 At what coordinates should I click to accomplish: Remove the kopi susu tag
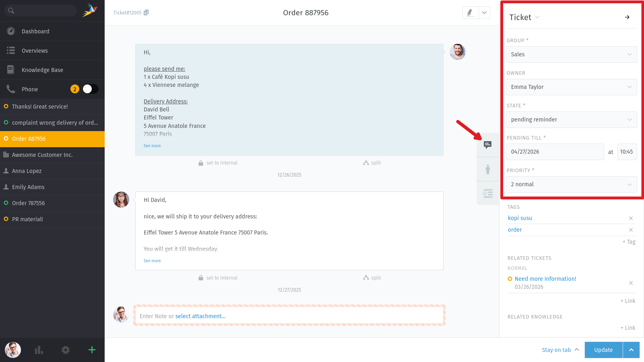(631, 218)
